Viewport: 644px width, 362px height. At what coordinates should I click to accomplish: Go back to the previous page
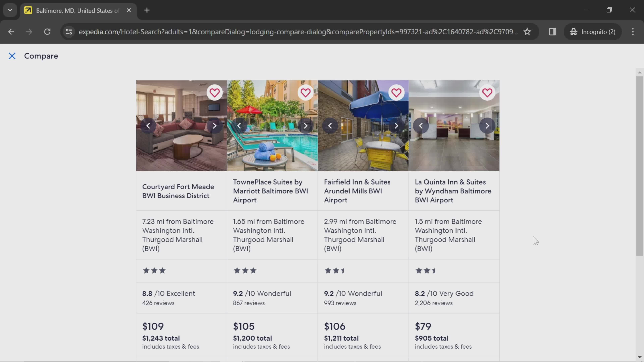(11, 32)
